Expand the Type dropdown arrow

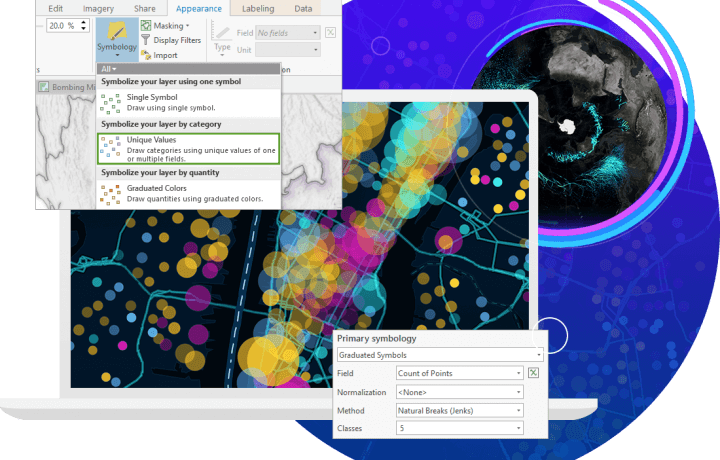(x=222, y=55)
